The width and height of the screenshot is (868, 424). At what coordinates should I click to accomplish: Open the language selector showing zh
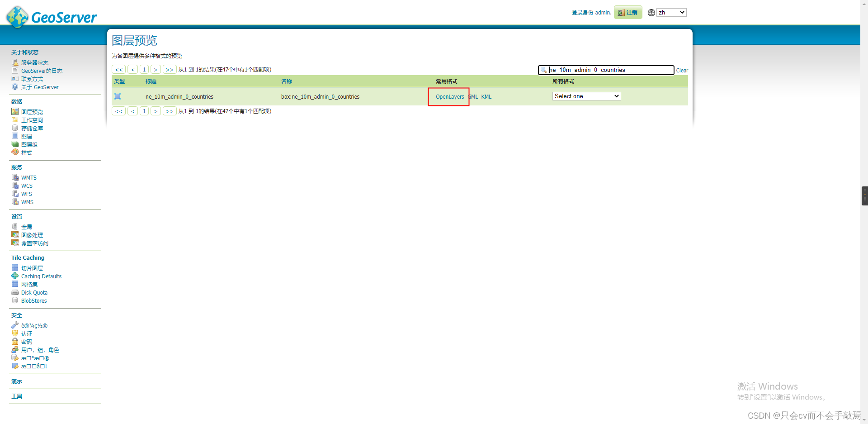[x=671, y=12]
